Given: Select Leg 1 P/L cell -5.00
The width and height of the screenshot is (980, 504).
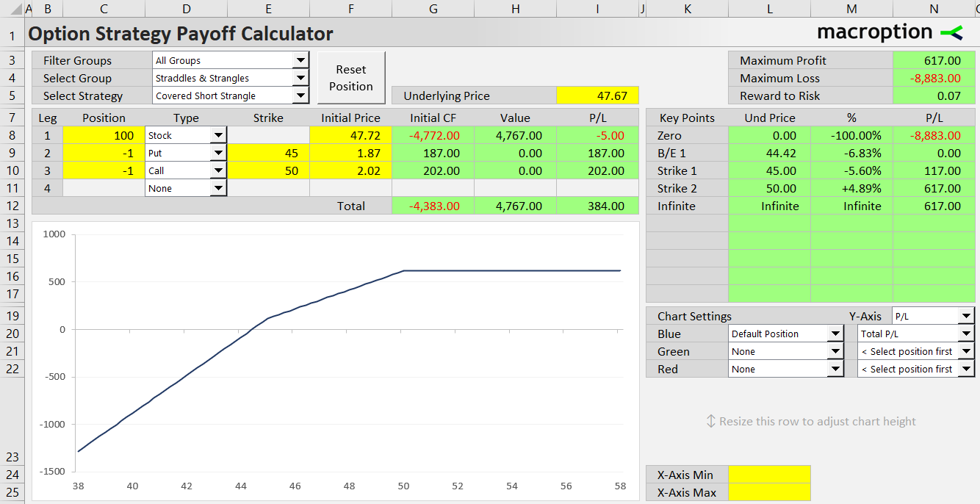Looking at the screenshot, I should [x=597, y=135].
